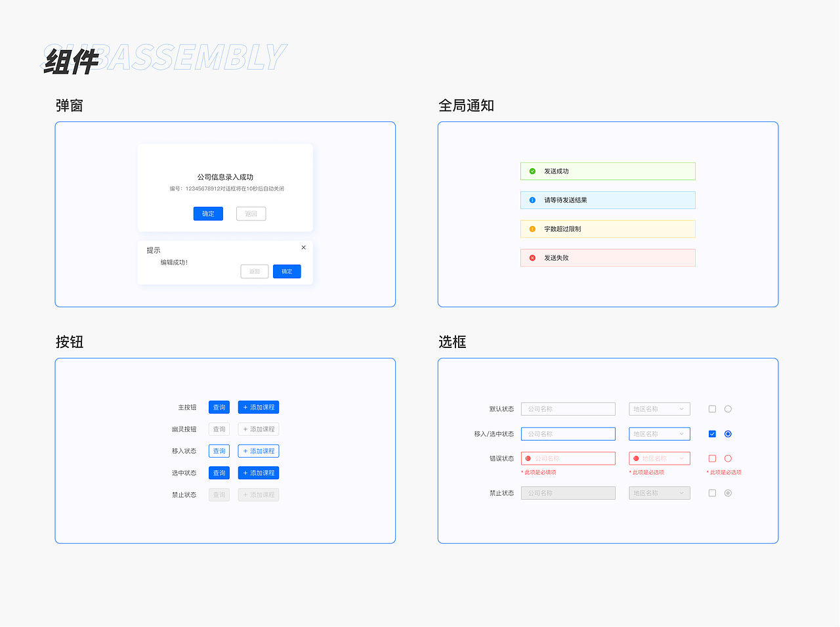Click the 错误状态 row label
840x627 pixels.
click(x=502, y=459)
